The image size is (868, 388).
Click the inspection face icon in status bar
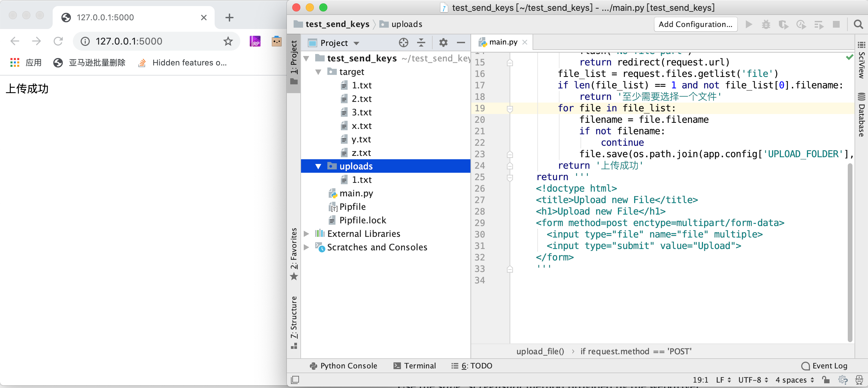[x=859, y=380]
